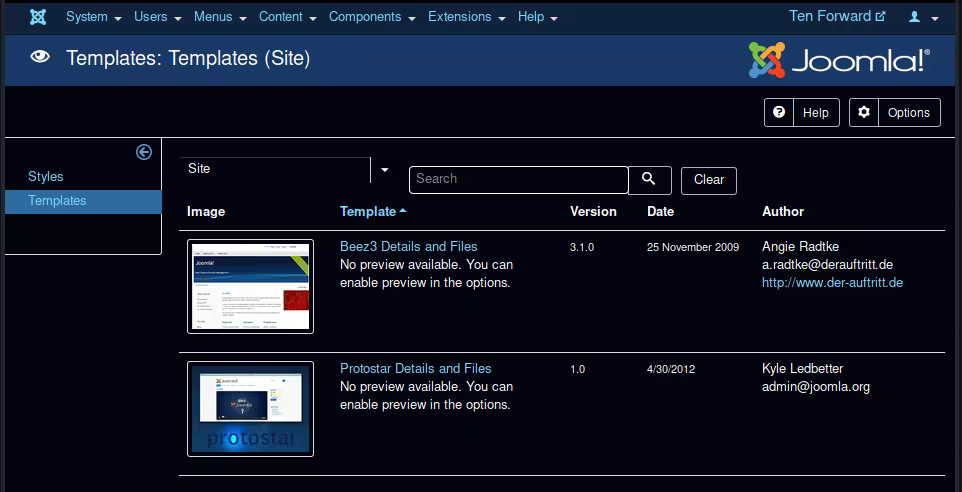
Task: Collapse the sidebar with the arrow icon
Action: coord(144,152)
